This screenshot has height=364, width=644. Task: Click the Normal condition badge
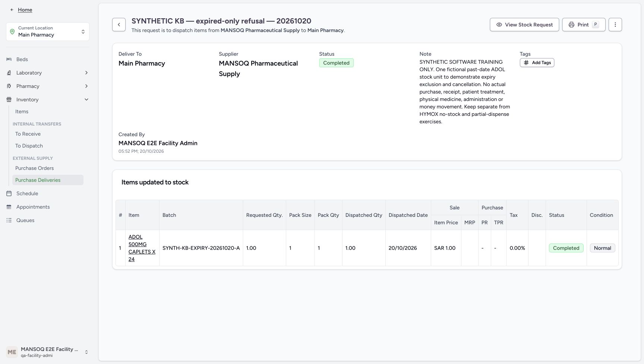click(x=602, y=248)
